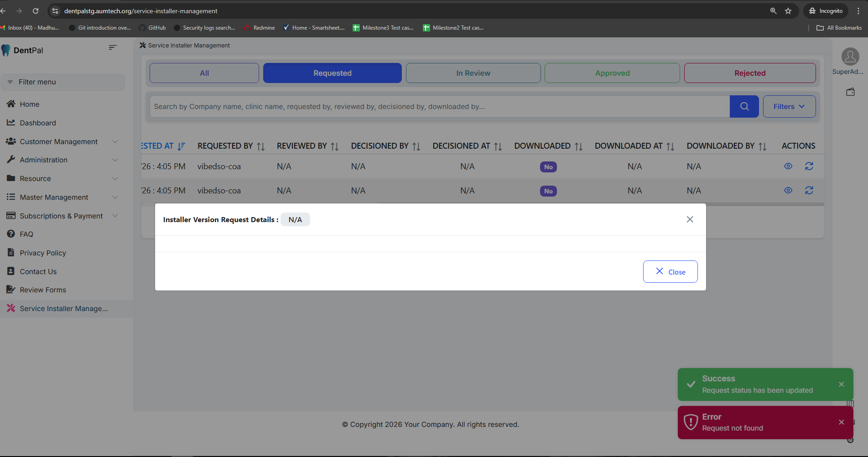The image size is (868, 457).
Task: Click the company name search field
Action: [439, 106]
